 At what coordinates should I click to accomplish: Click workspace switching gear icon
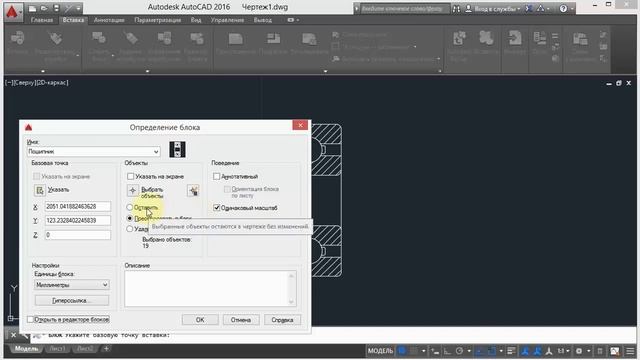579,351
